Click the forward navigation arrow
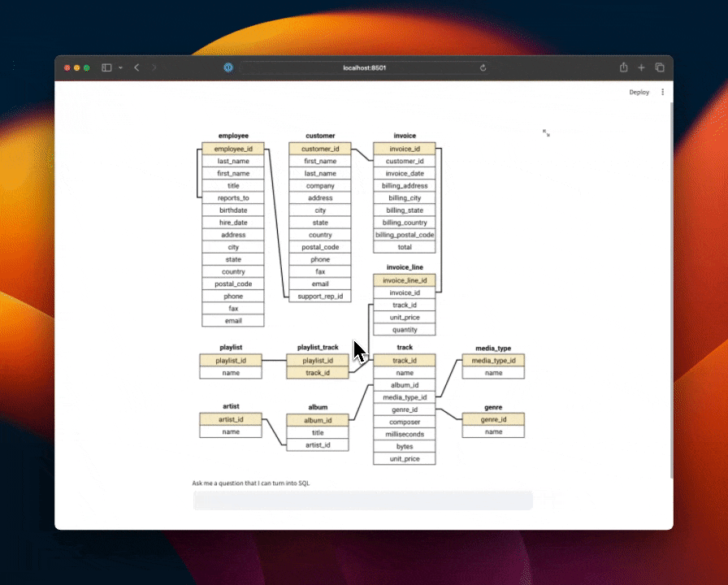Image resolution: width=728 pixels, height=585 pixels. [x=154, y=68]
